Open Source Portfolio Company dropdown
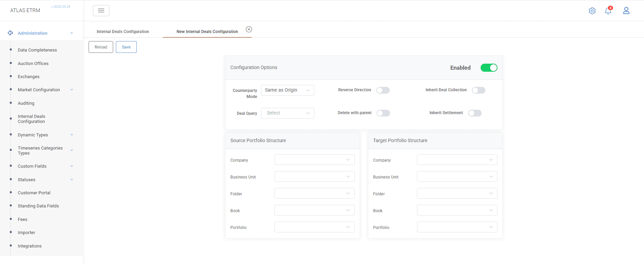The height and width of the screenshot is (264, 644). pyautogui.click(x=315, y=160)
